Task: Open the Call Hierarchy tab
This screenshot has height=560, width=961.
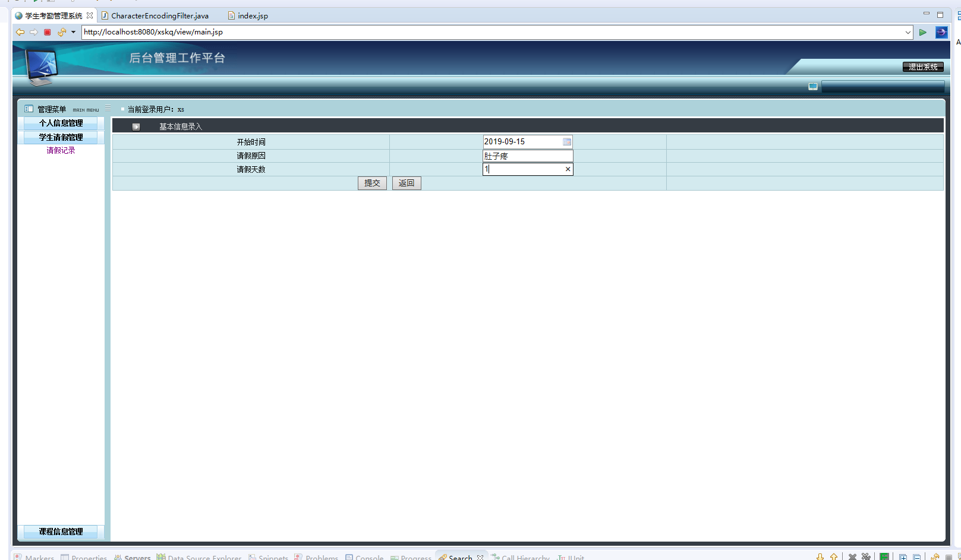Action: (x=521, y=557)
